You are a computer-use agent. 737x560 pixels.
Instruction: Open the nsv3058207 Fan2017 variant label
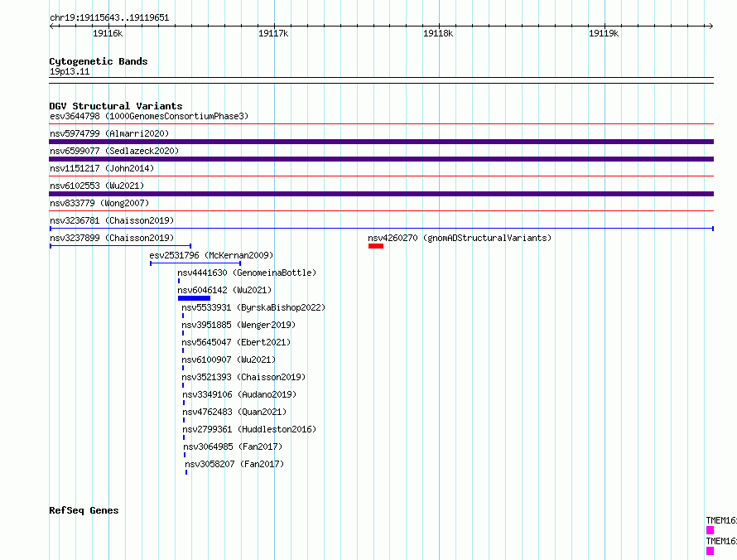(234, 464)
